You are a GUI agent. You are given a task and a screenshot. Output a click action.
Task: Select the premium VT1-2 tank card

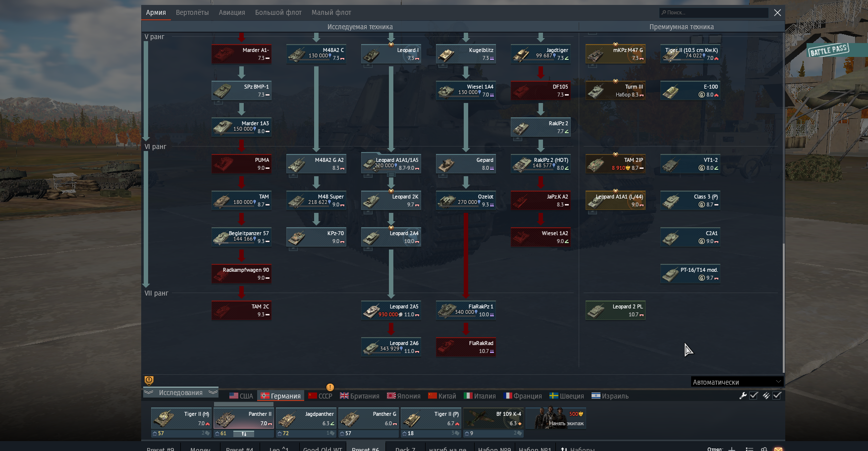[690, 164]
